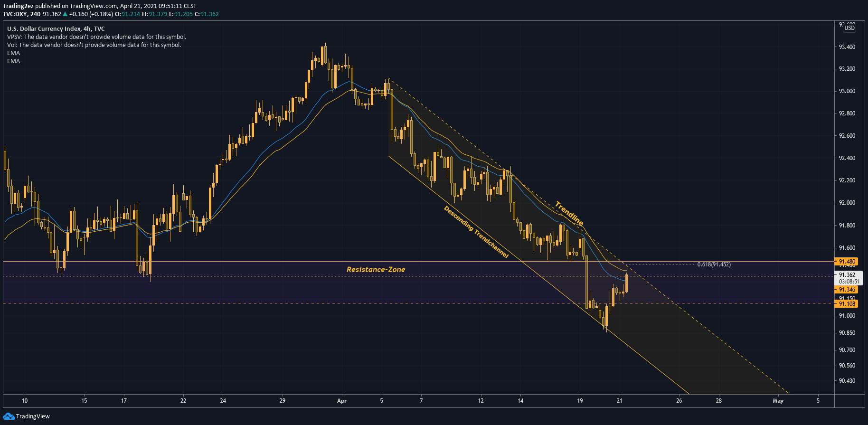Viewport: 868px width, 425px height.
Task: Select the VPSV indicator legend line
Action: [x=96, y=37]
